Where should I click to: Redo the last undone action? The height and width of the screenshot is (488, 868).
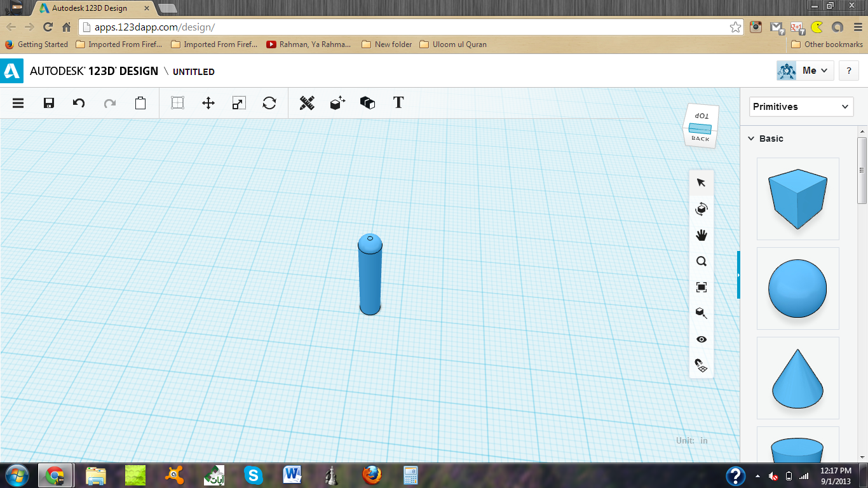(109, 103)
